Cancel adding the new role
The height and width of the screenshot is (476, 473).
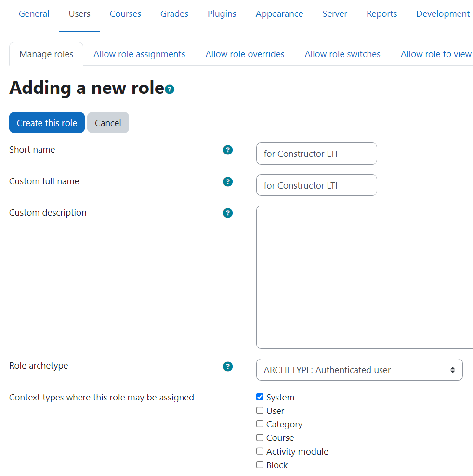pos(108,123)
